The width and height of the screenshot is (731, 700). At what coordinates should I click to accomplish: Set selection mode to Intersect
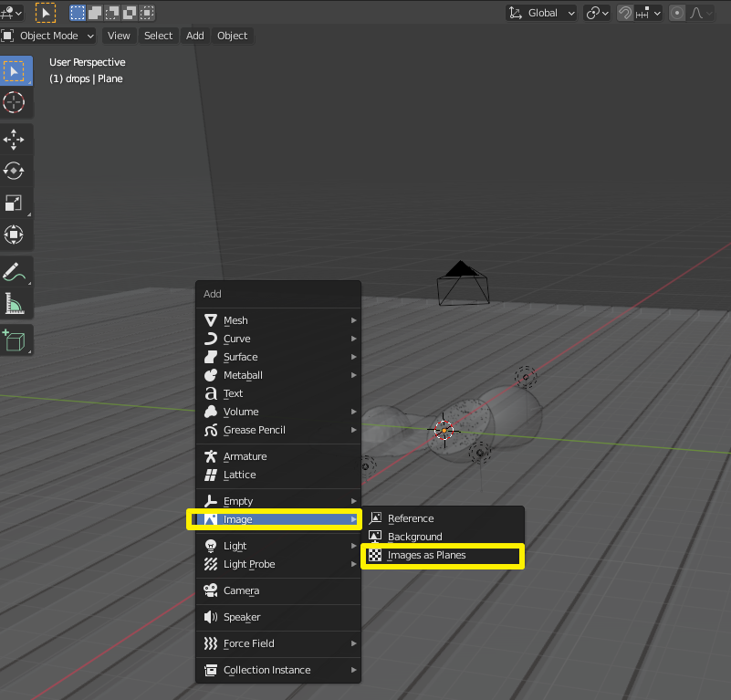(147, 13)
